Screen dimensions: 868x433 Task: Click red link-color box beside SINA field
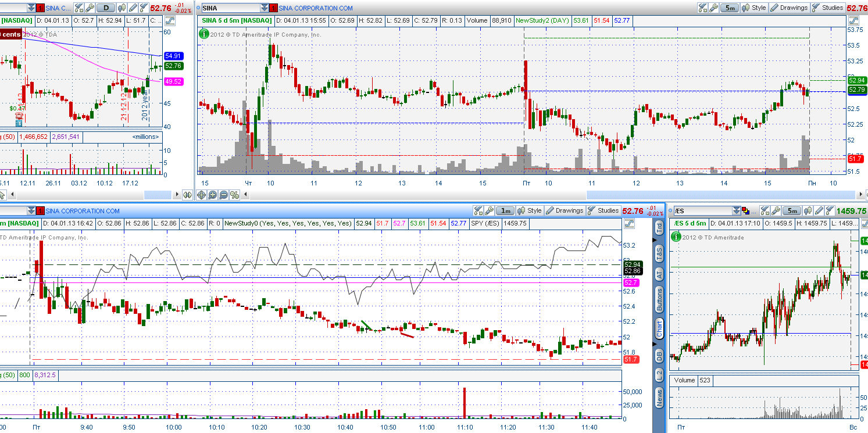[274, 8]
